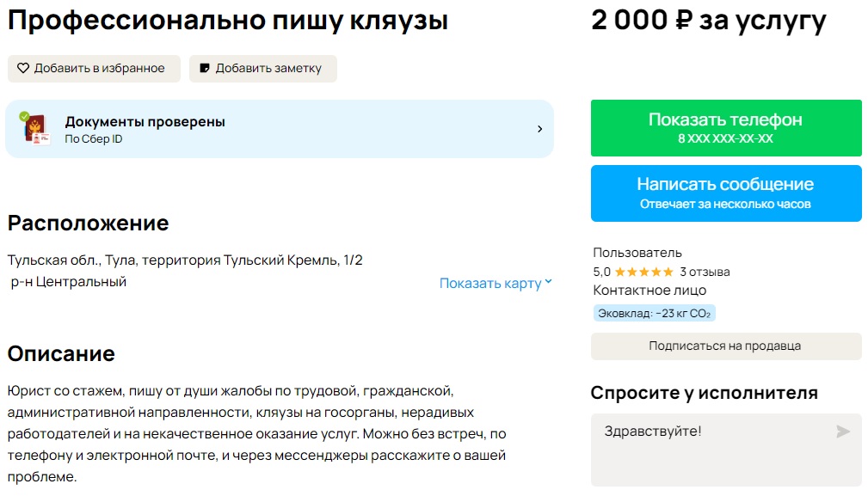This screenshot has width=868, height=496.
Task: Click 'Подписаться на продавца'
Action: (x=725, y=346)
